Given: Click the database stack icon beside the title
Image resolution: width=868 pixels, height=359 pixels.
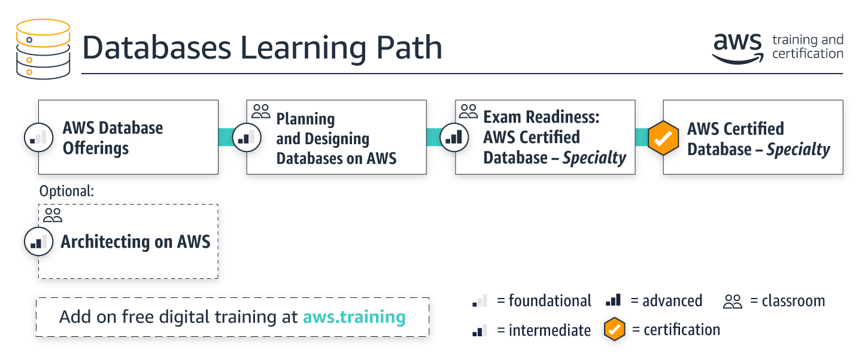Looking at the screenshot, I should pyautogui.click(x=43, y=48).
